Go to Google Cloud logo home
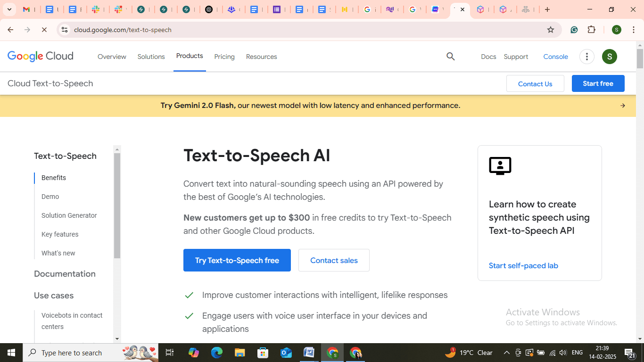 click(41, 57)
